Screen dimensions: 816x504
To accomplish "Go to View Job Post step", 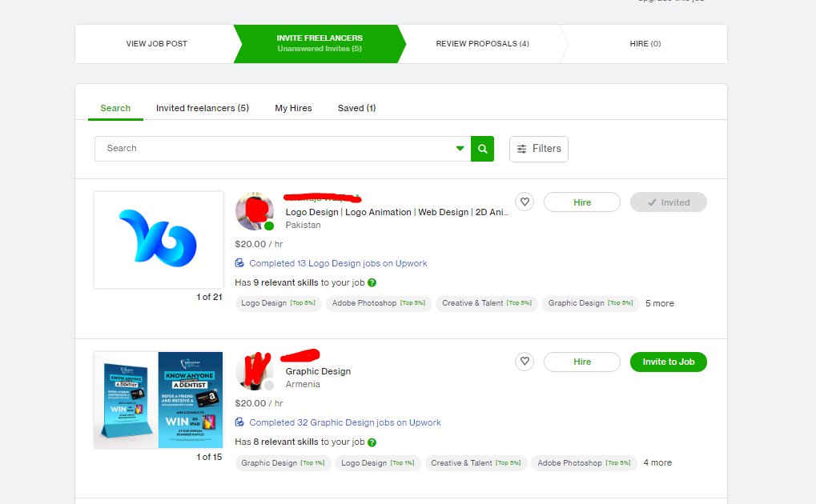I will pos(156,44).
